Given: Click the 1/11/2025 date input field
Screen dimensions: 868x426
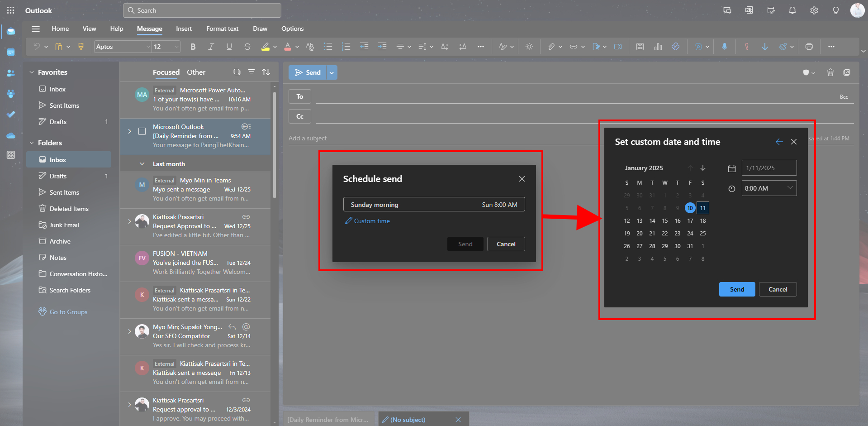Looking at the screenshot, I should [769, 168].
